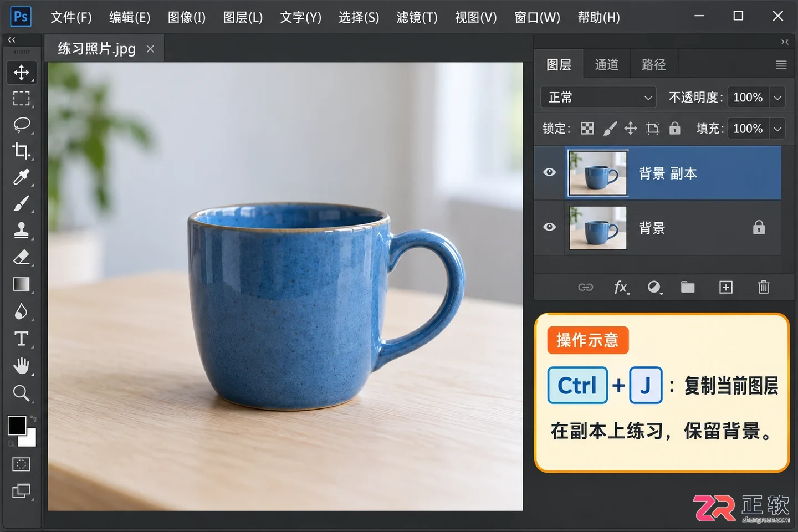Close the 练习照片.jpg document tab
This screenshot has width=798, height=532.
[150, 49]
